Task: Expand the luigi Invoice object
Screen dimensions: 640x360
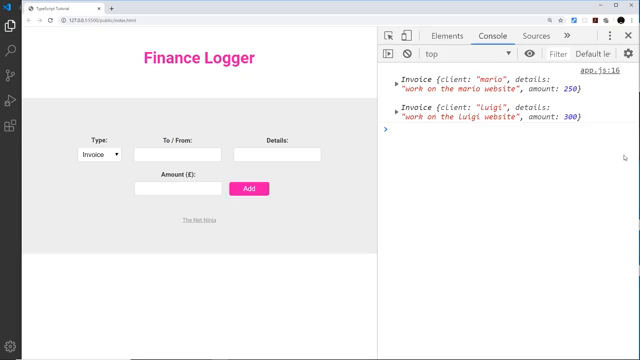Action: click(x=396, y=112)
